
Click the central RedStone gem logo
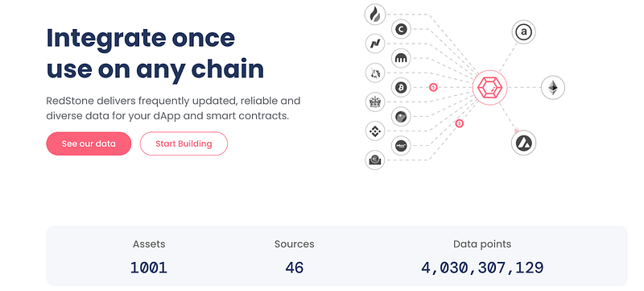[489, 88]
